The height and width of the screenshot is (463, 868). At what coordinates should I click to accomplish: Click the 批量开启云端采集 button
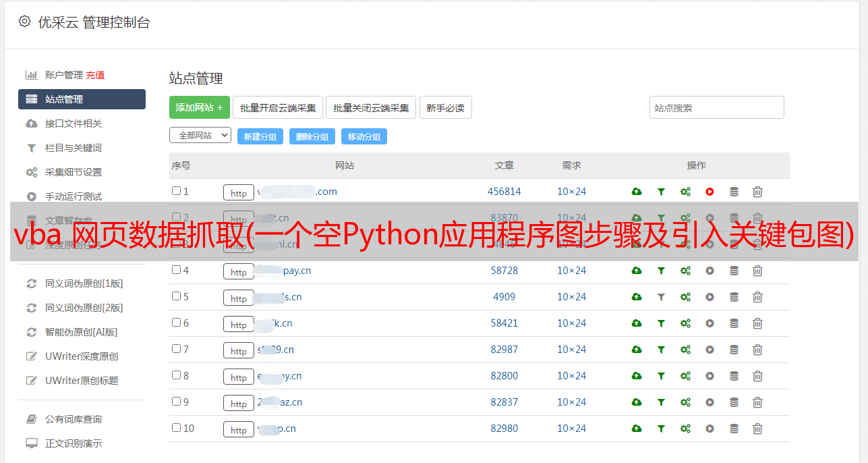click(278, 107)
